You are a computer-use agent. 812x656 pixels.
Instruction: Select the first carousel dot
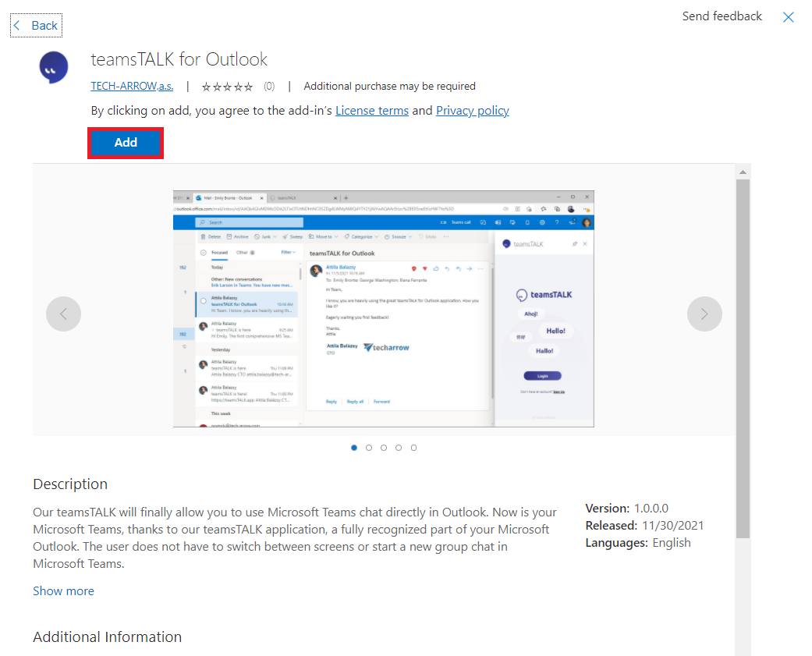pyautogui.click(x=354, y=448)
